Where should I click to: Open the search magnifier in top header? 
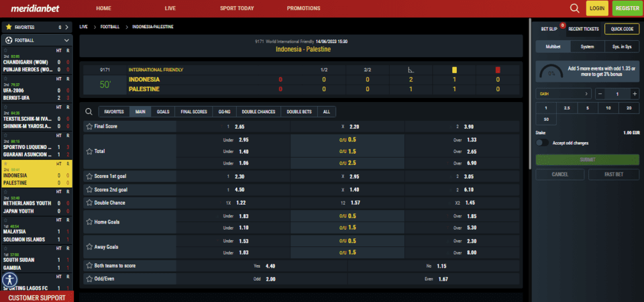point(575,8)
